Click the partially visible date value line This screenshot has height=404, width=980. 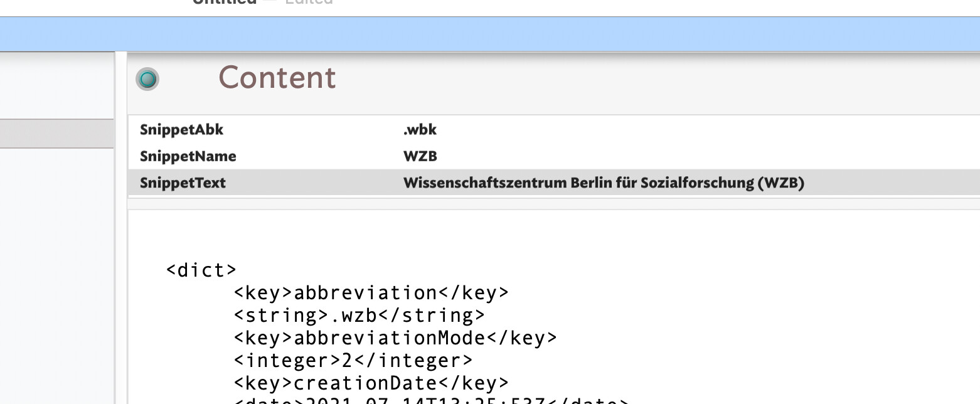click(x=430, y=400)
